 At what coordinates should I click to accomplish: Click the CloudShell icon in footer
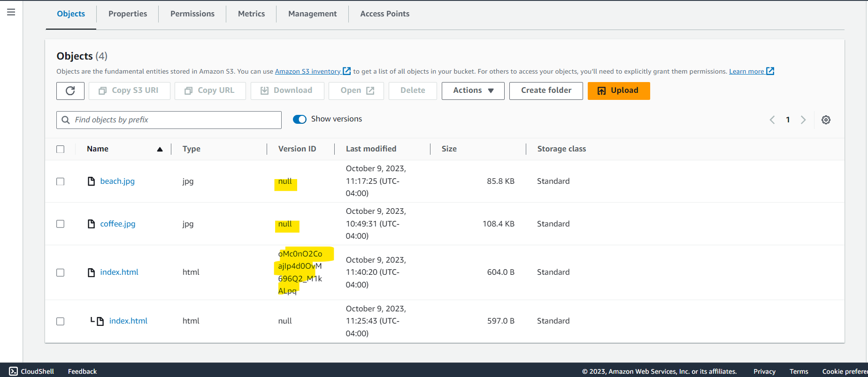13,371
